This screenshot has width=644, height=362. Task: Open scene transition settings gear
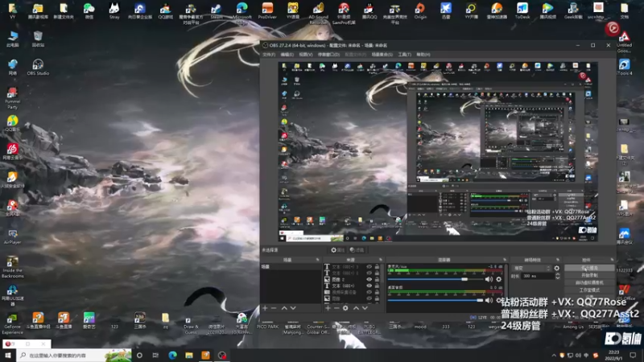tap(556, 268)
